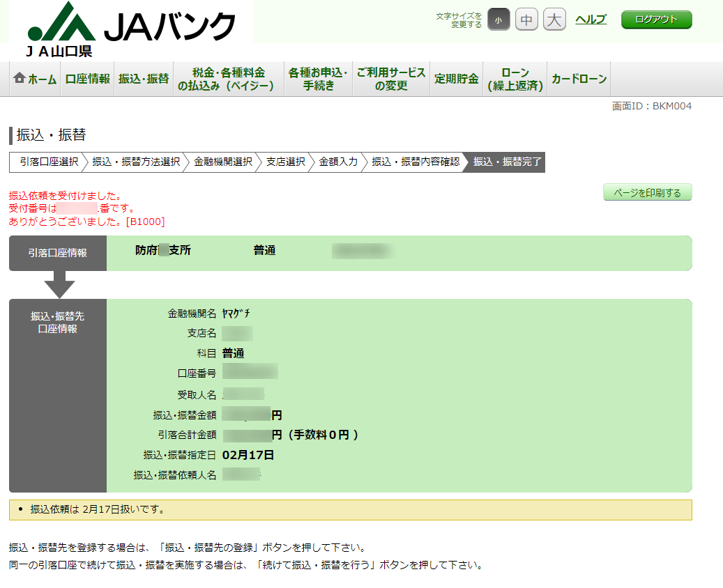Click the 金融機関選択 breadcrumb step
723x588 pixels.
pos(223,162)
